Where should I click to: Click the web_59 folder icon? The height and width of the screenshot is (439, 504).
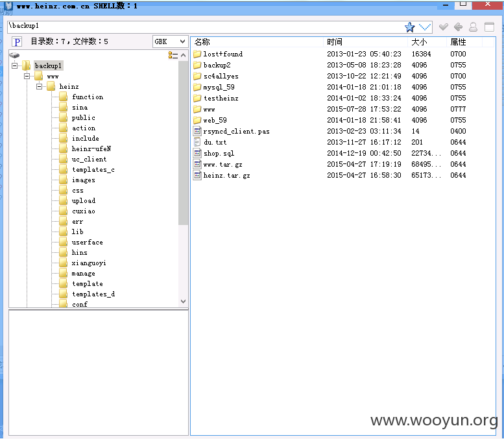[x=197, y=120]
